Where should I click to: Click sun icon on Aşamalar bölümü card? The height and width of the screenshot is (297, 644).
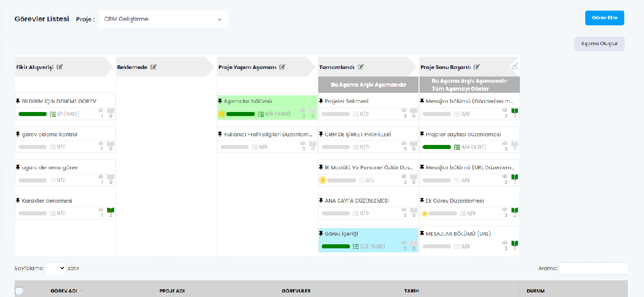pyautogui.click(x=222, y=114)
